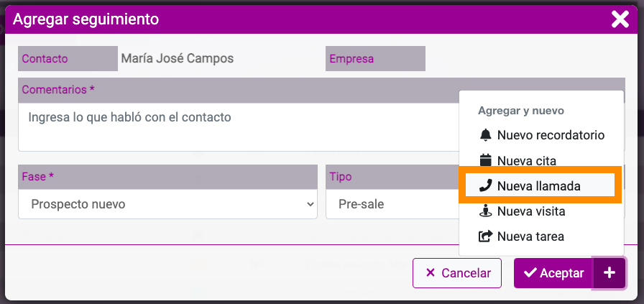The image size is (644, 304).
Task: Click the calendar icon beside Nueva cita
Action: tap(485, 160)
